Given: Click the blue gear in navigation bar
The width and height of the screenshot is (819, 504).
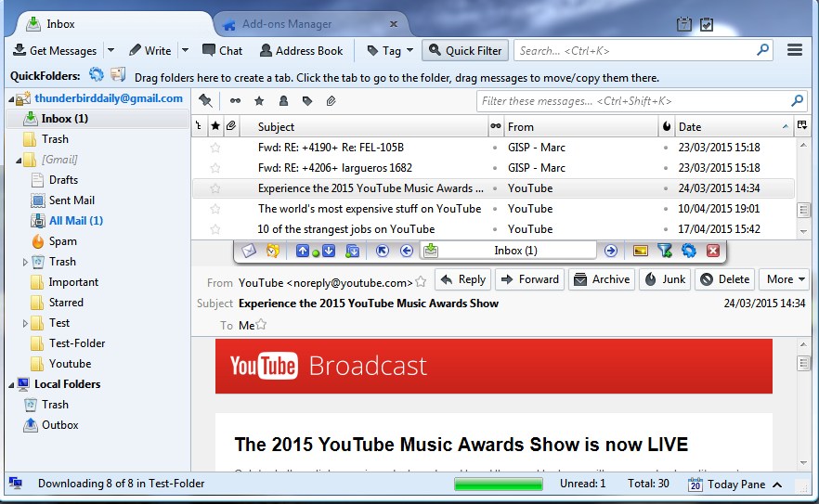Looking at the screenshot, I should coord(689,251).
